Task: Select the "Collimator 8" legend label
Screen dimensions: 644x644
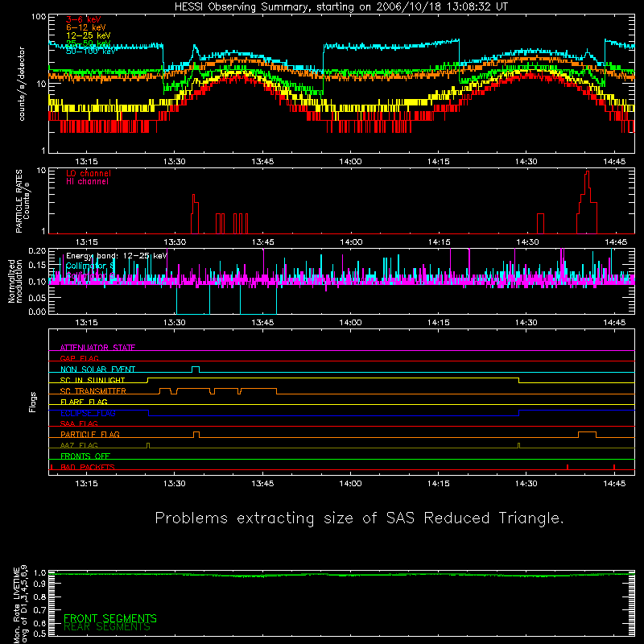Action: pyautogui.click(x=90, y=266)
